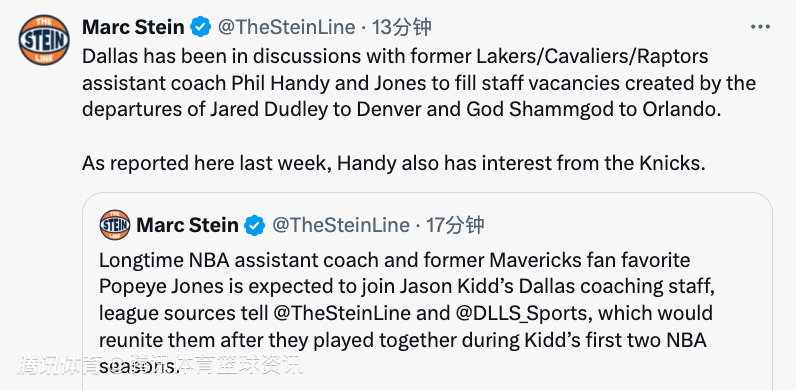
Task: Click the quoted text mentioning Jason Kidd's staff
Action: pos(407,286)
